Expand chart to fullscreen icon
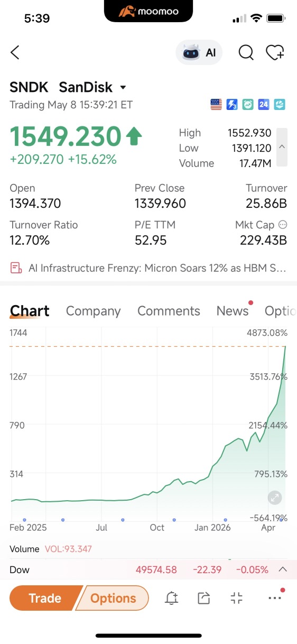This screenshot has width=297, height=644. pos(275,498)
